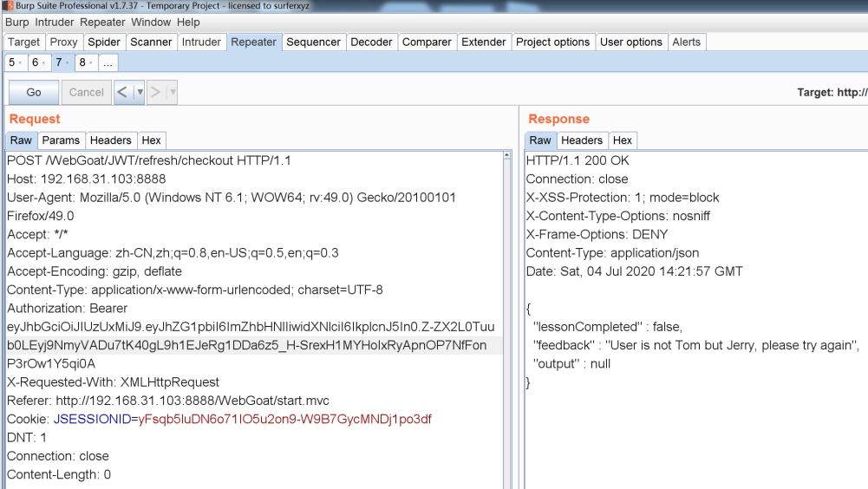Switch to the Scanner tab

tap(151, 42)
